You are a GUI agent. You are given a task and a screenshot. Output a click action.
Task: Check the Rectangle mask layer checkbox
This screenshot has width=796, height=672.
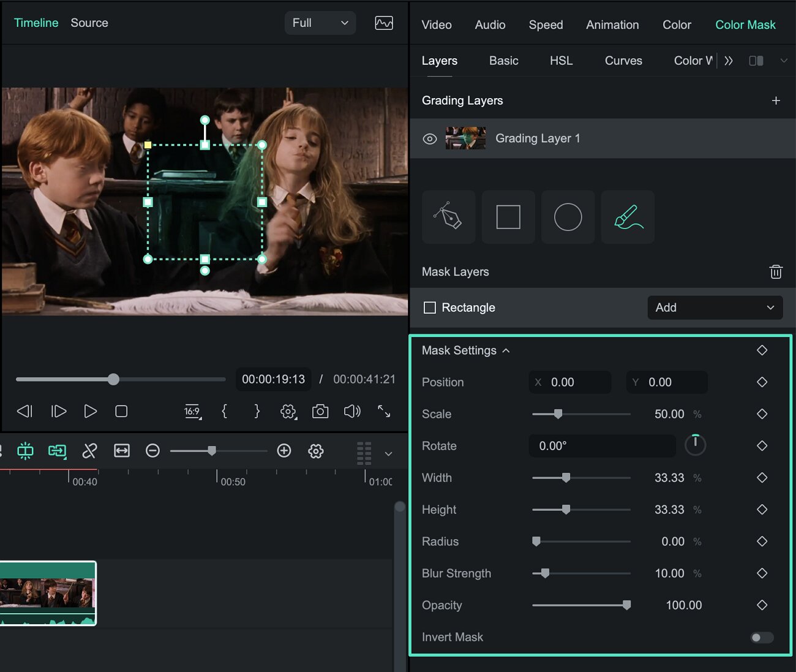(x=430, y=308)
